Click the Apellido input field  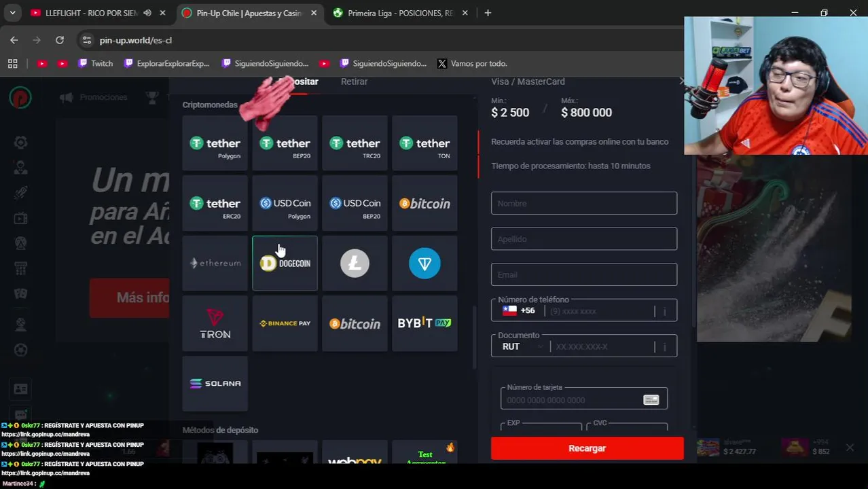[x=584, y=239]
